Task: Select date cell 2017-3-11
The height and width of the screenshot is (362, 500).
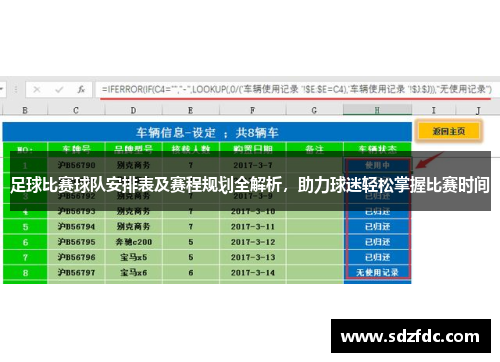Action: [253, 227]
